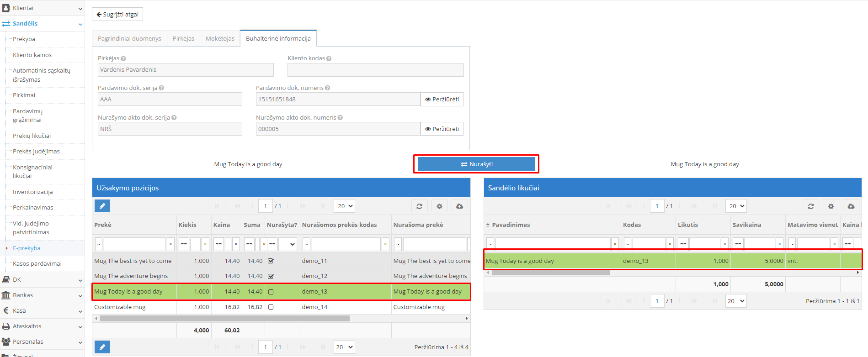
Task: Click cloud export icon in Sandėlio likučiai
Action: pyautogui.click(x=851, y=206)
